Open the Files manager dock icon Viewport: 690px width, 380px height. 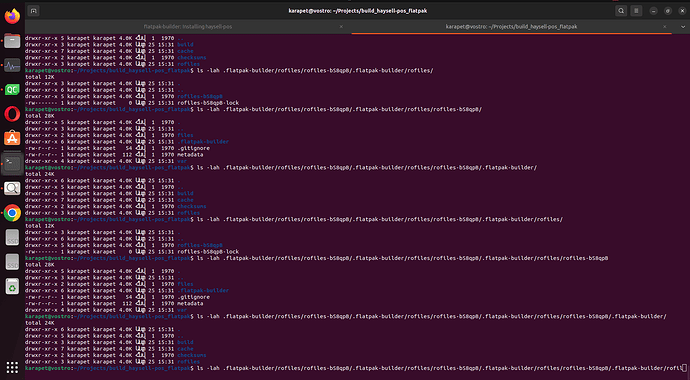[12, 41]
